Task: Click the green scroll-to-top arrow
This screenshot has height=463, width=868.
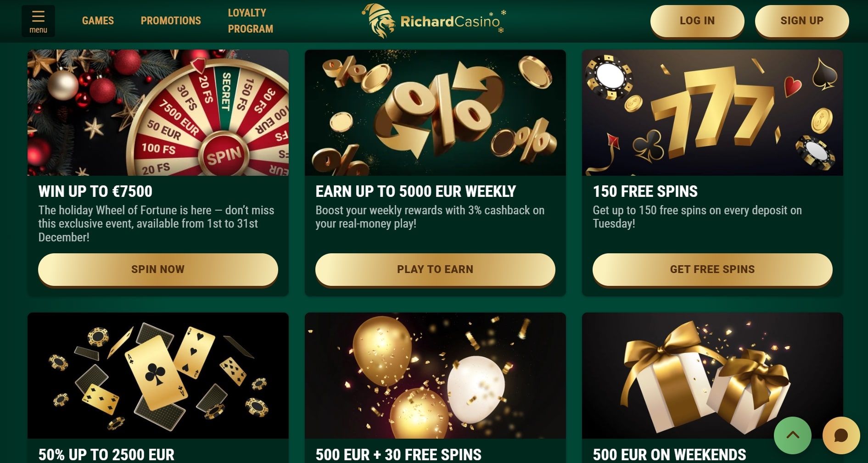Action: [x=792, y=435]
